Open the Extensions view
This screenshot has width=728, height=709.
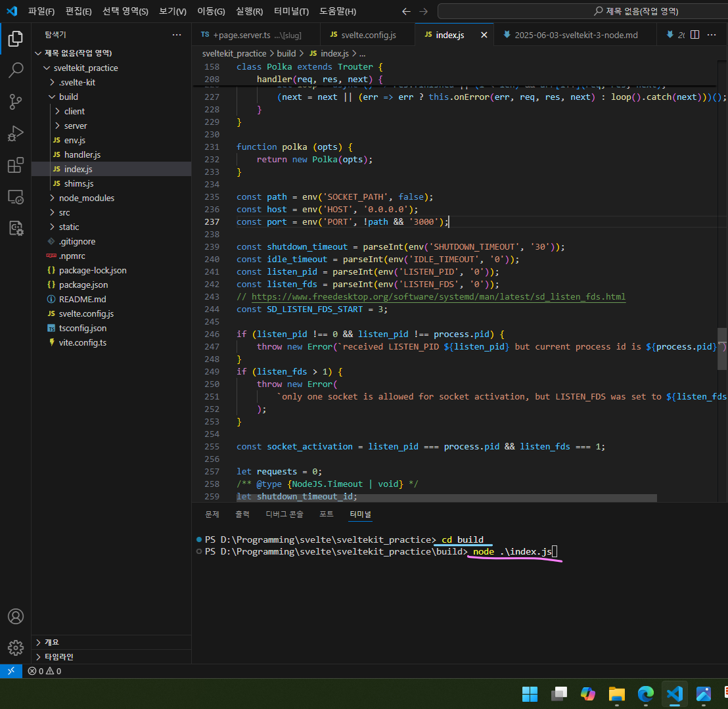[x=15, y=166]
